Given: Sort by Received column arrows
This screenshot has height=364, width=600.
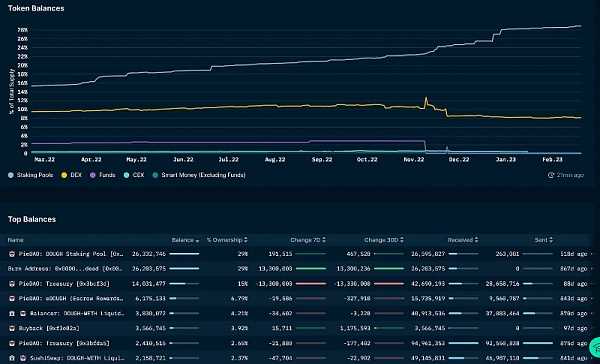Looking at the screenshot, I should tap(476, 240).
